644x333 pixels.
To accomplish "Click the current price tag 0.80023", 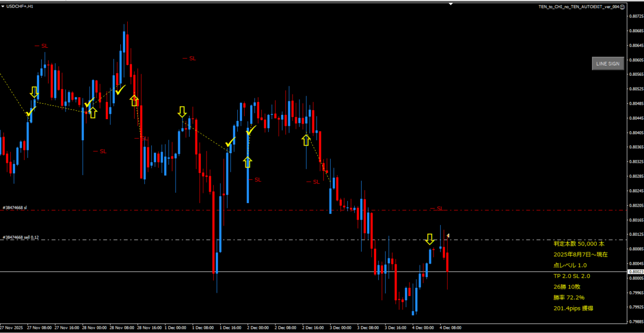I will [x=634, y=272].
